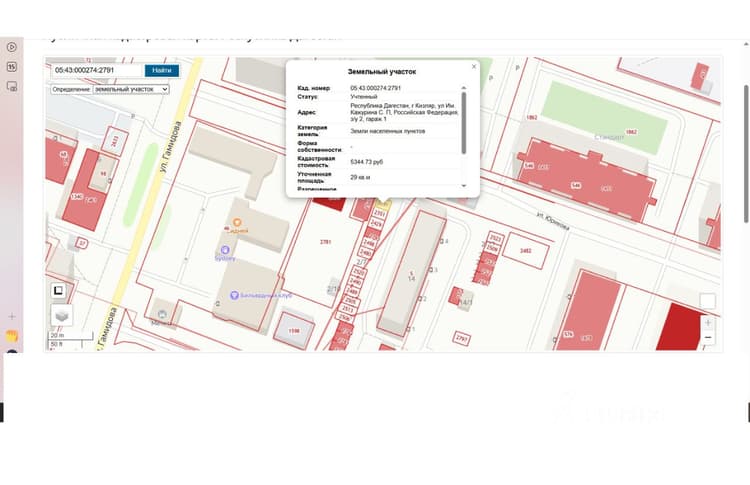Click the cadastral value 5344.73 руб
Image resolution: width=750 pixels, height=485 pixels.
click(x=367, y=162)
